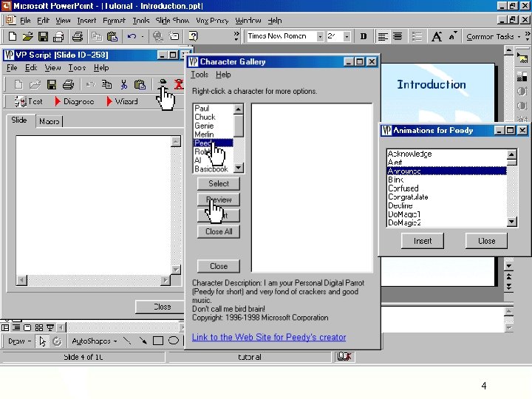Expand the Undo history dropdown arrow
532x399 pixels.
click(x=143, y=36)
